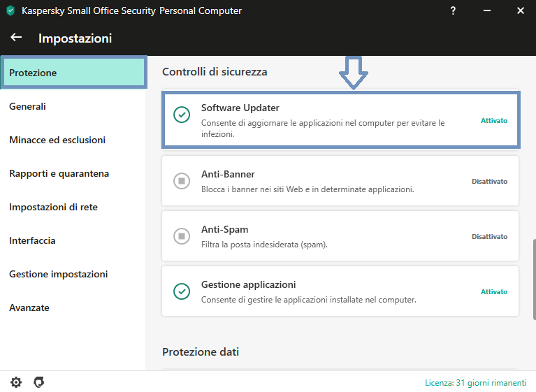Click the vertical scrollbar thumb

pos(535,280)
